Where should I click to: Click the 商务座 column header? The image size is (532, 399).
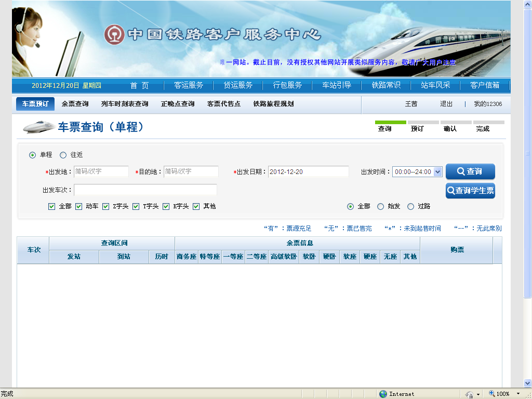pos(187,257)
